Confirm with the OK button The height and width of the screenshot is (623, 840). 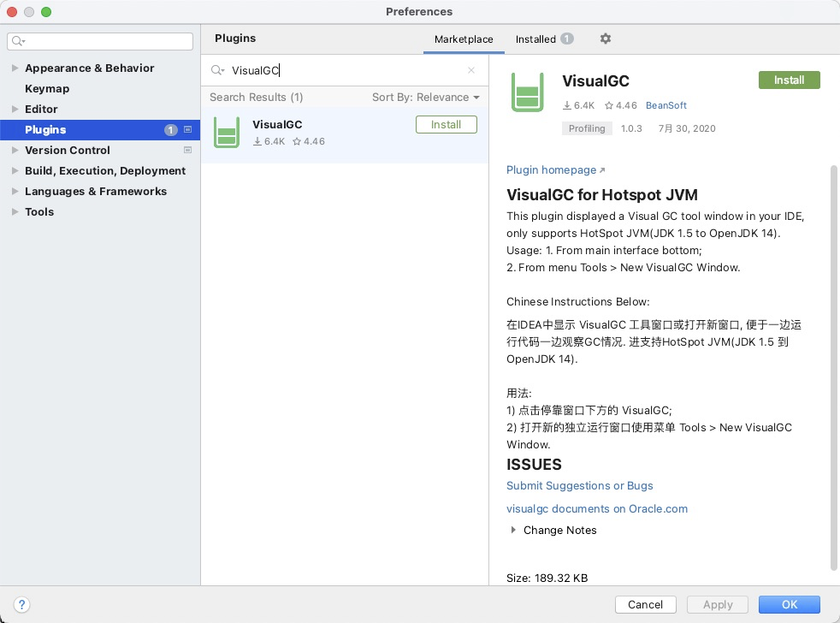click(x=790, y=604)
